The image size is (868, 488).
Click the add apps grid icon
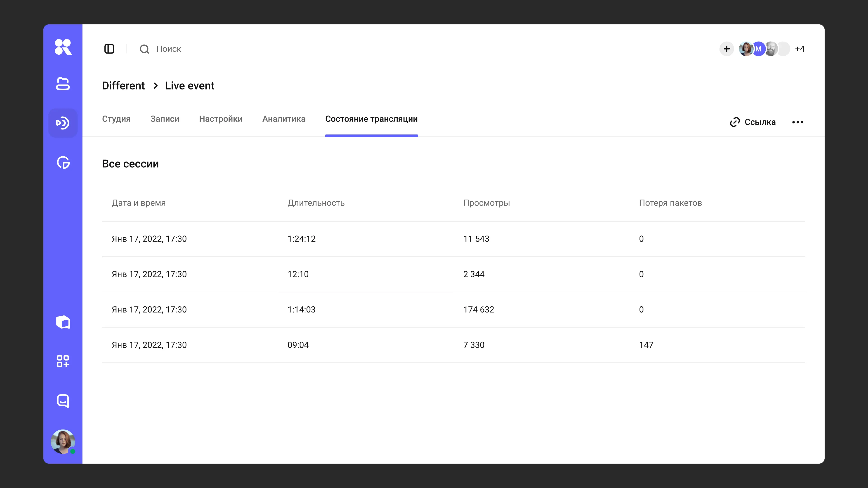point(63,361)
